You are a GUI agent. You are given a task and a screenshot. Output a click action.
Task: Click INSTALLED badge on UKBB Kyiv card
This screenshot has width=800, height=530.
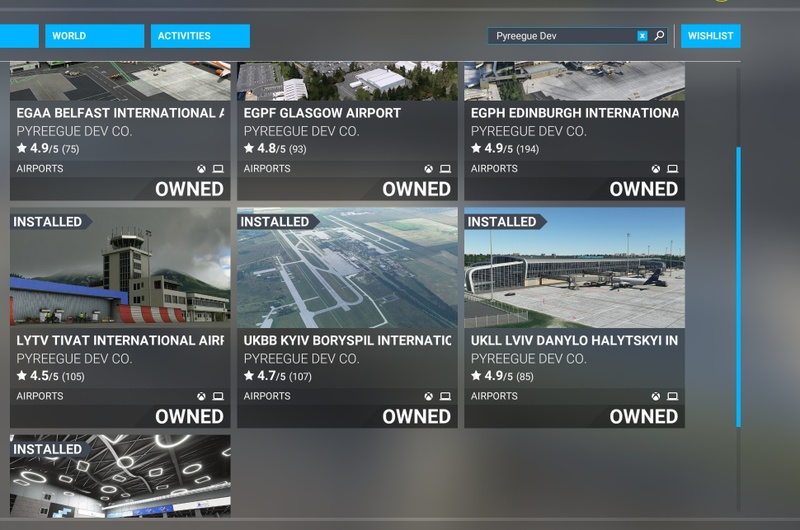coord(277,222)
